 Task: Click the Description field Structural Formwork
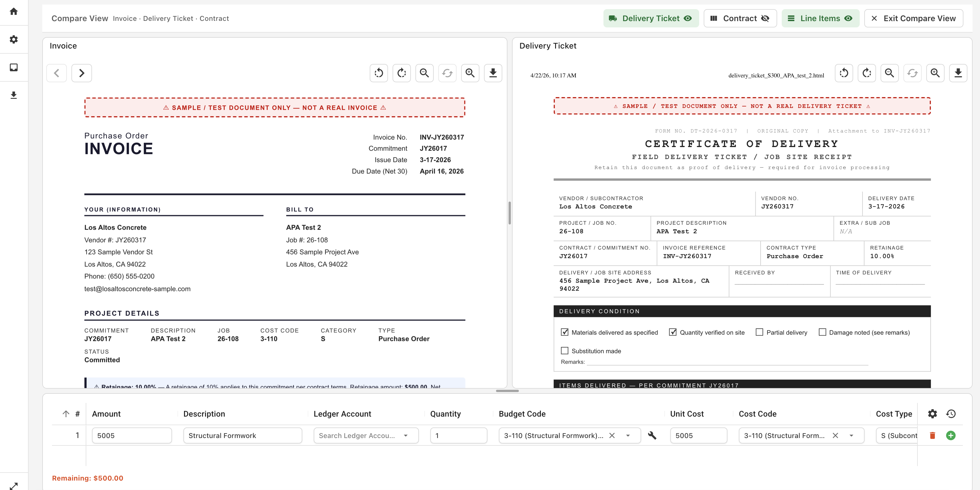(x=242, y=436)
